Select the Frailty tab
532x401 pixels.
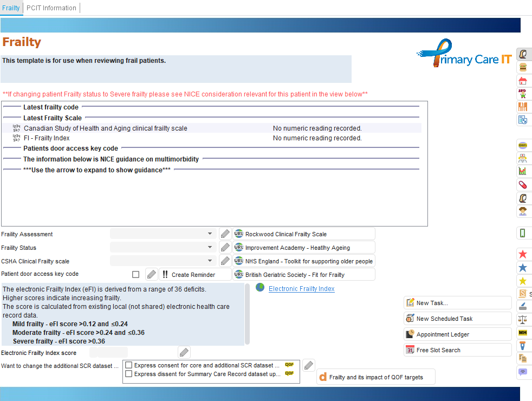click(x=11, y=8)
